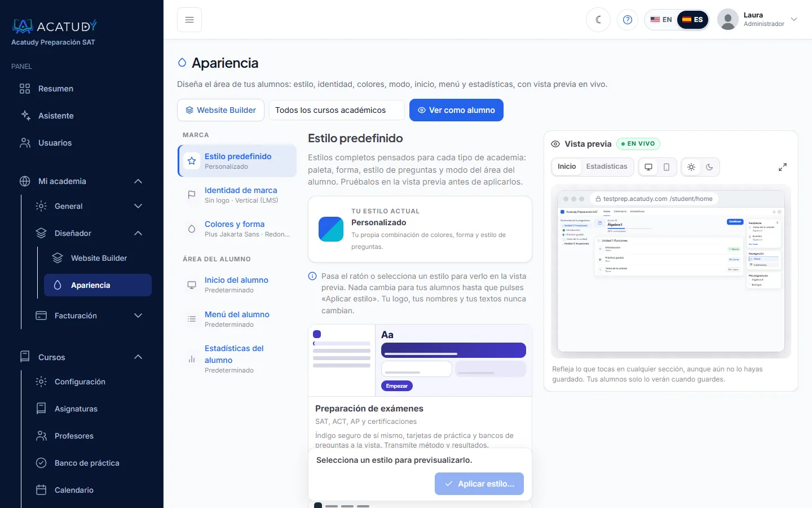Open Menú del alumno section
Screen dimensions: 812x508
[x=237, y=319]
